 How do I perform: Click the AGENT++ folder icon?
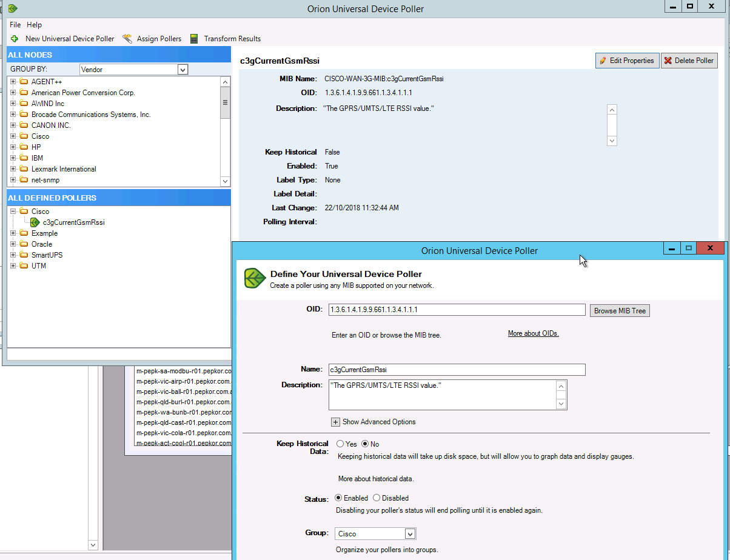pyautogui.click(x=24, y=82)
